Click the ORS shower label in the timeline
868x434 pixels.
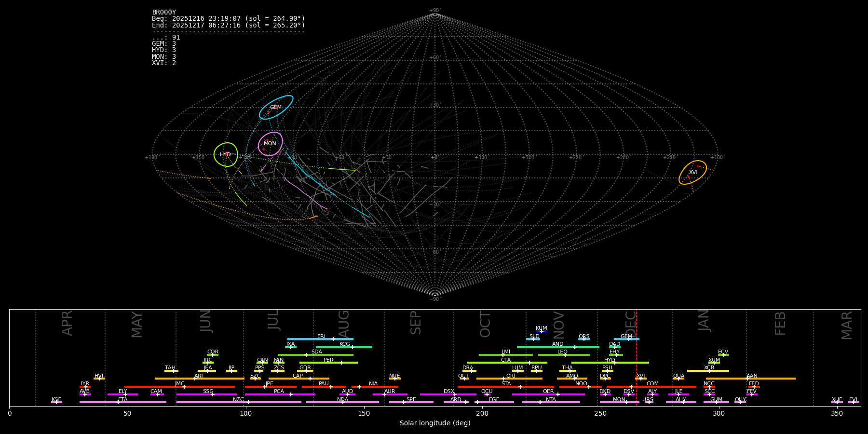pyautogui.click(x=584, y=337)
